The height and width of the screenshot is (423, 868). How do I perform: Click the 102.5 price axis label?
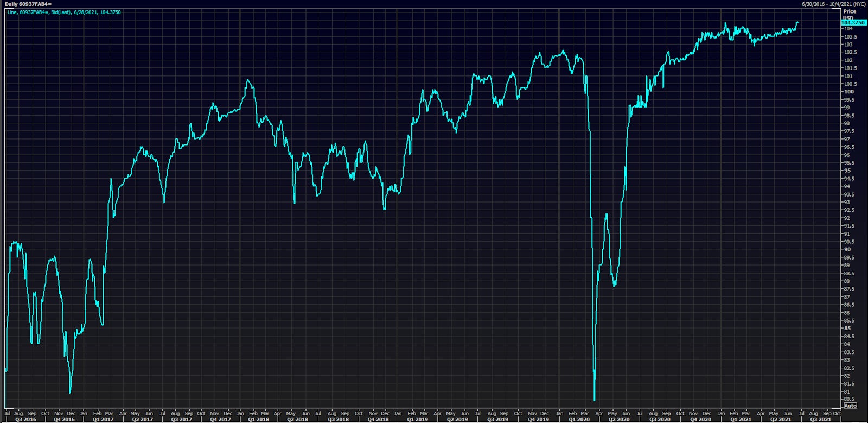(851, 52)
